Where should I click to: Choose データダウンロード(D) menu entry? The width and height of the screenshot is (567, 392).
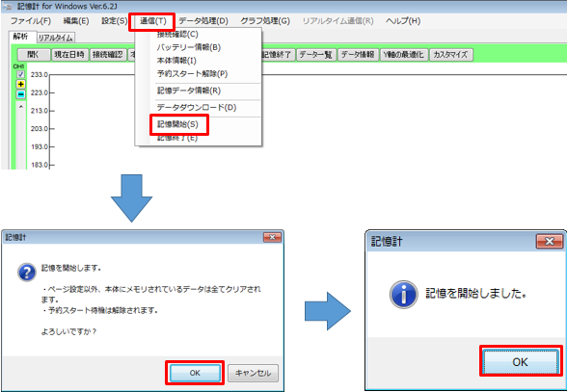point(197,107)
